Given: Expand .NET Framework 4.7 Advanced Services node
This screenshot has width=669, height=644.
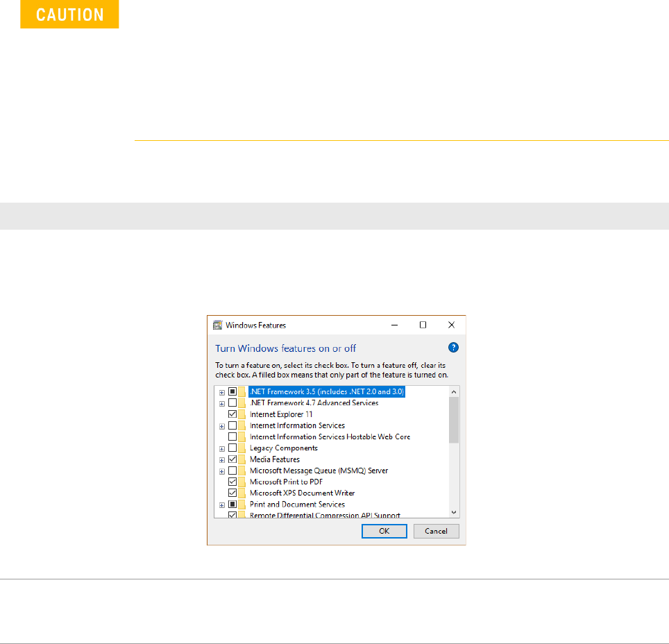Looking at the screenshot, I should coord(222,404).
